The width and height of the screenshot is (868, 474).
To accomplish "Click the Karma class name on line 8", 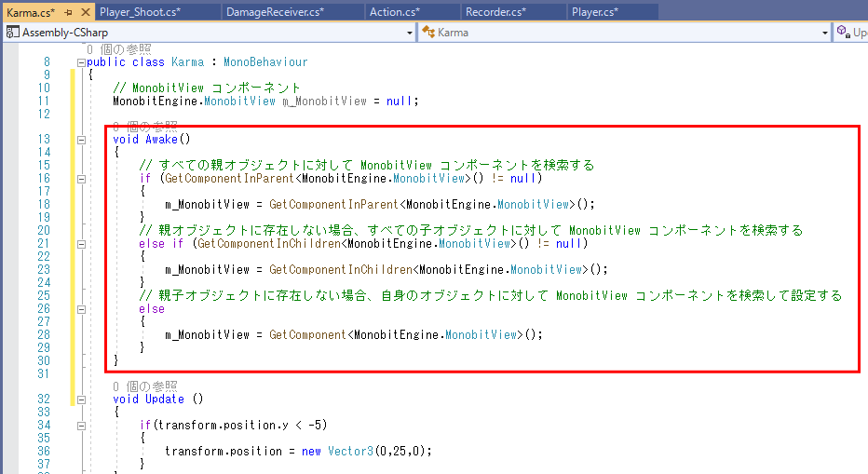I will 187,62.
